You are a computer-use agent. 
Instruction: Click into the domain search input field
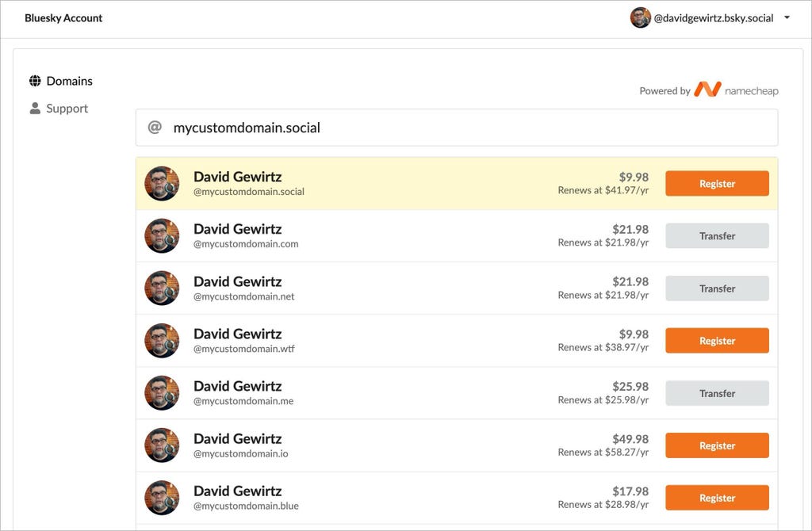[457, 128]
